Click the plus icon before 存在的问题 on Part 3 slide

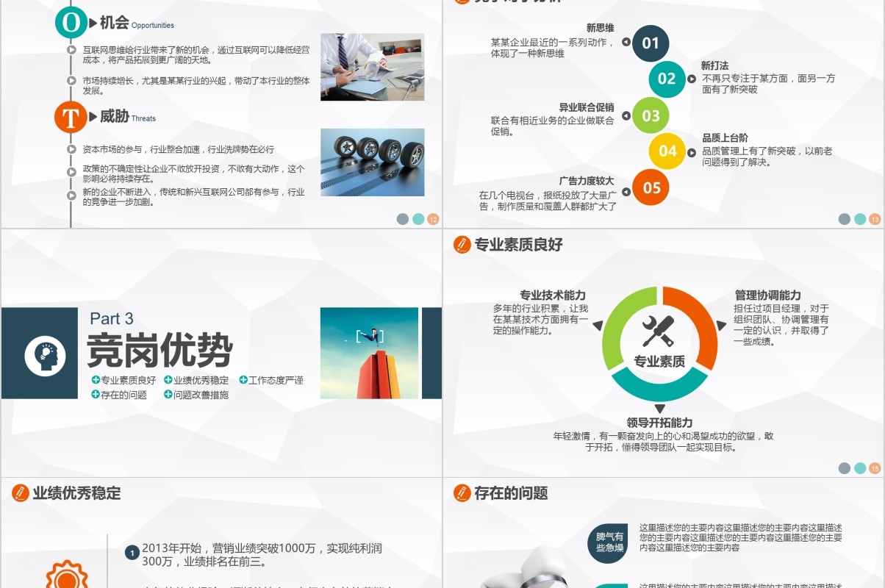(x=96, y=395)
